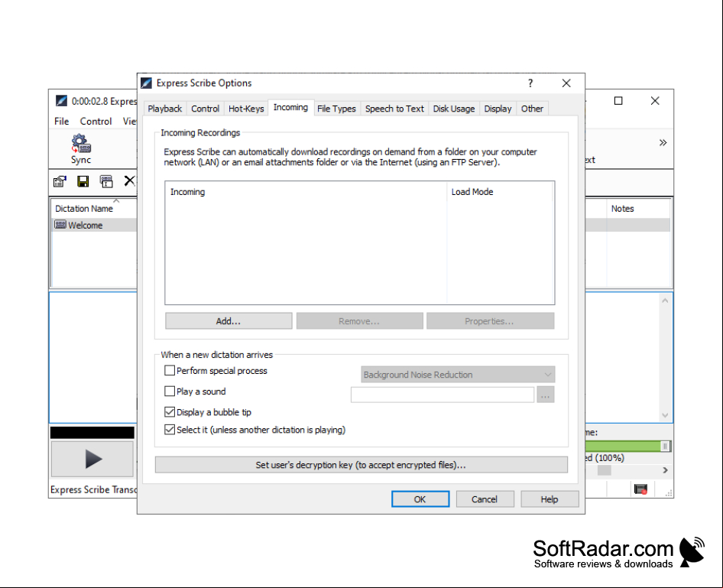
Task: Click the Sync toolbar icon in main window
Action: click(x=81, y=148)
